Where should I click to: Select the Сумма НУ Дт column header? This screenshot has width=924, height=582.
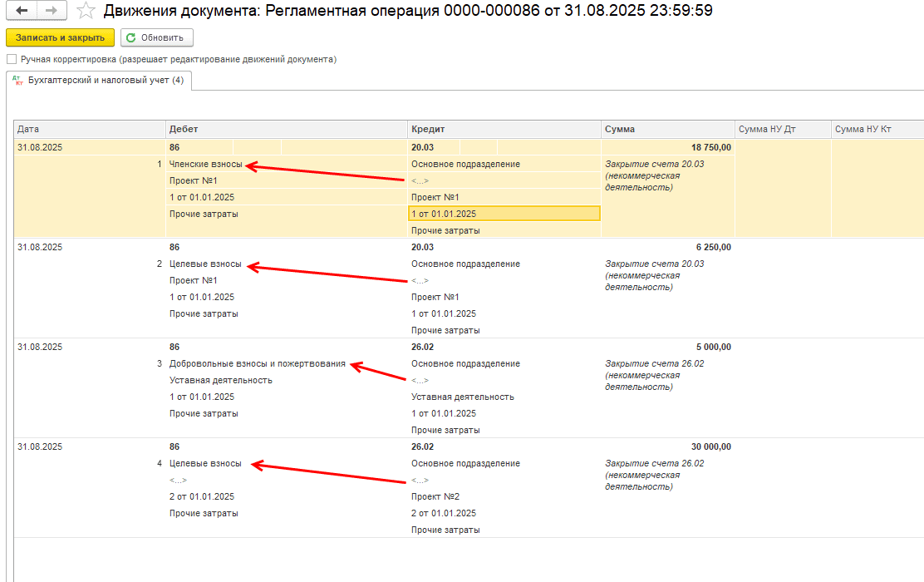783,129
